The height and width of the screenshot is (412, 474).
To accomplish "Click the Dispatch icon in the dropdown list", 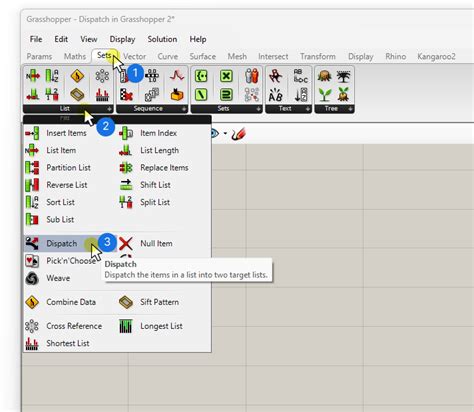I will click(32, 243).
